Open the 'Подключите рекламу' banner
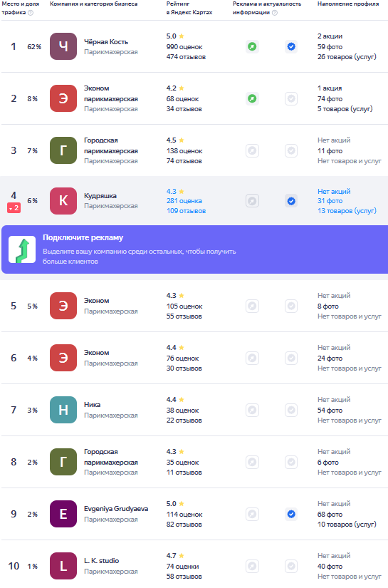This screenshot has height=588, width=388. click(195, 249)
